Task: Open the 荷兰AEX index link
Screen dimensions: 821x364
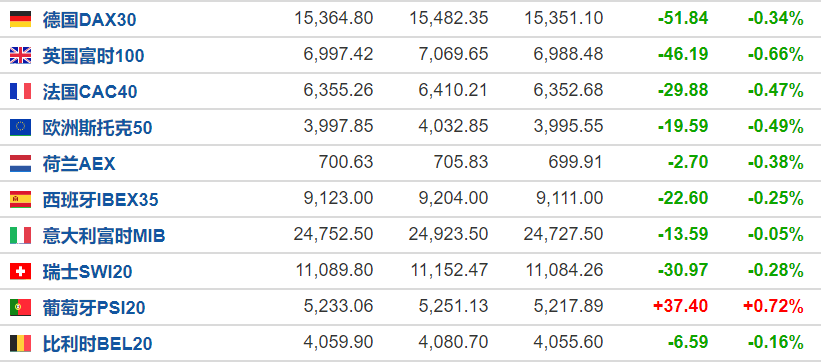Action: [x=79, y=164]
